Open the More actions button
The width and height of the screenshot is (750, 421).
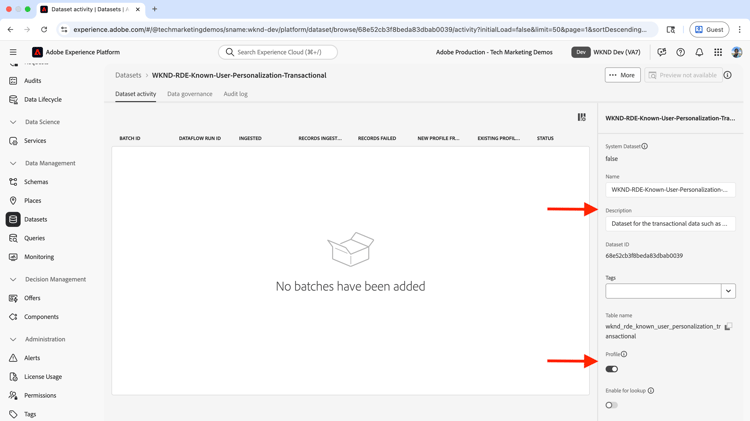point(622,75)
